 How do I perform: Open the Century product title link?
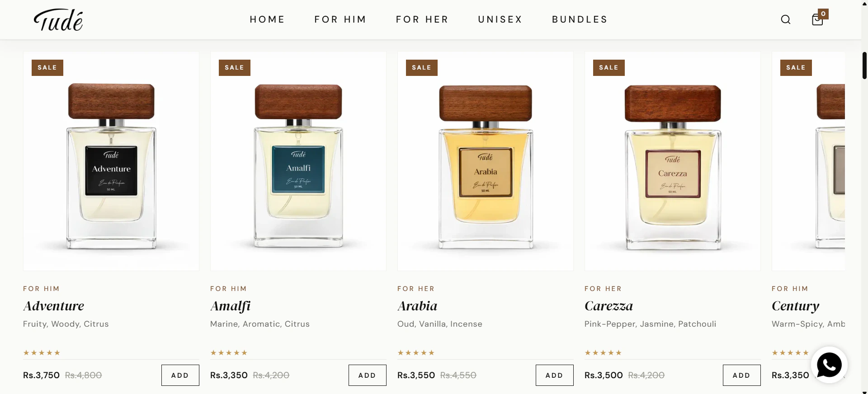[795, 306]
